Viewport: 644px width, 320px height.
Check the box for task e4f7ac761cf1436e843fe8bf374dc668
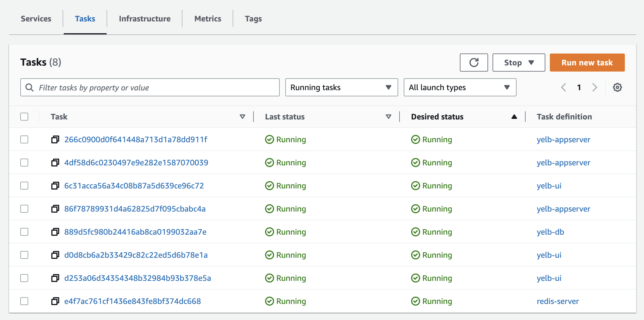coord(24,301)
